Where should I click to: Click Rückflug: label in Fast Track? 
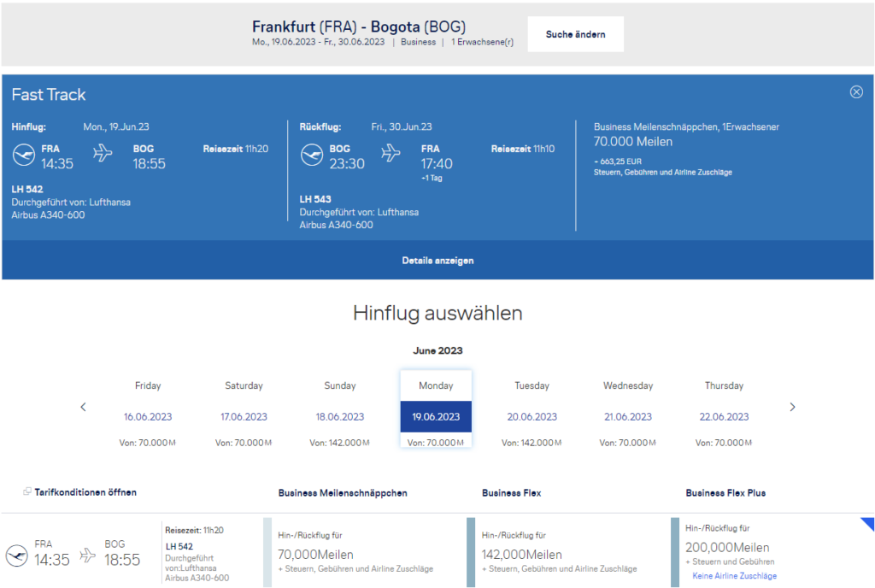pyautogui.click(x=320, y=126)
